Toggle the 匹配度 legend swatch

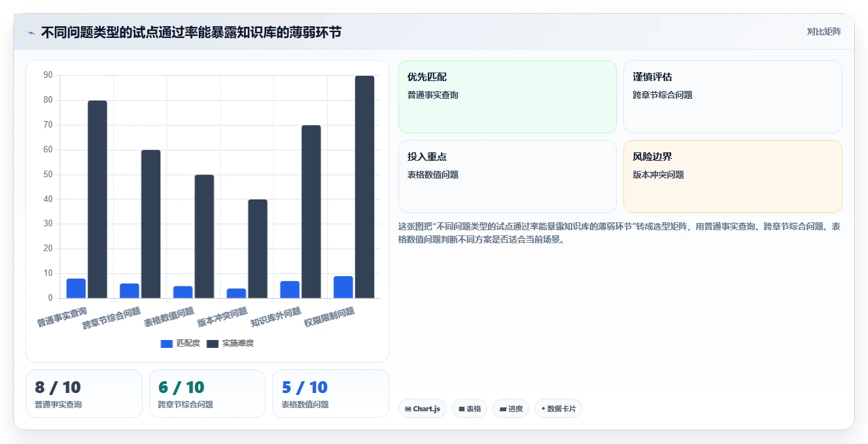(167, 343)
